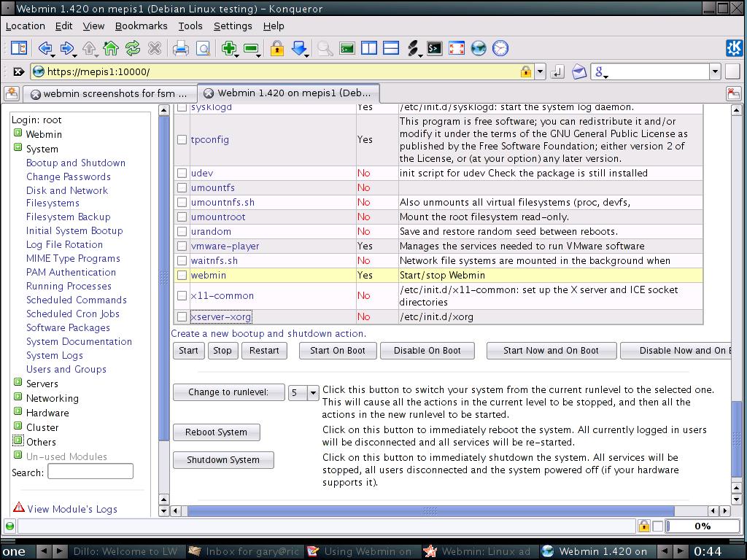
Task: Click the clock icon in toolbar
Action: coord(500,48)
